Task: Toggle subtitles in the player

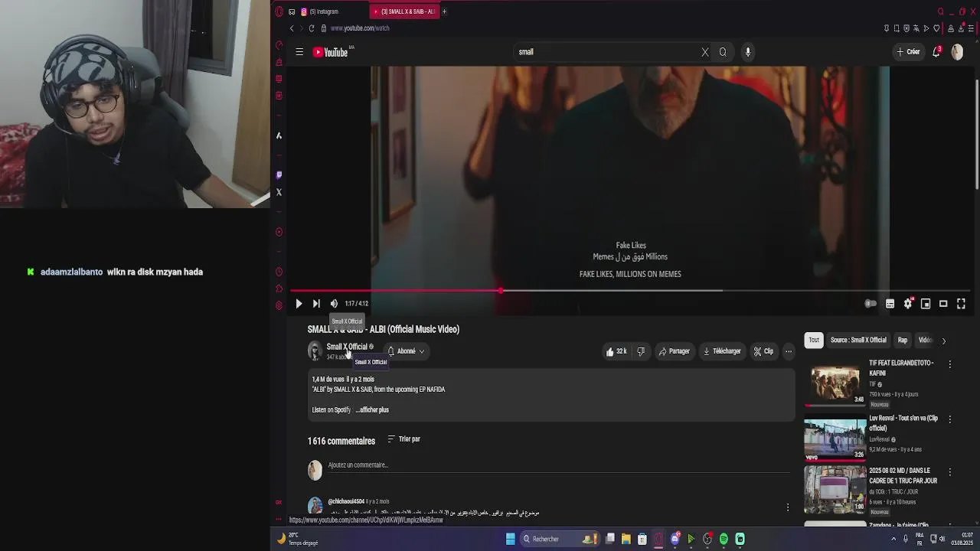Action: (x=890, y=304)
